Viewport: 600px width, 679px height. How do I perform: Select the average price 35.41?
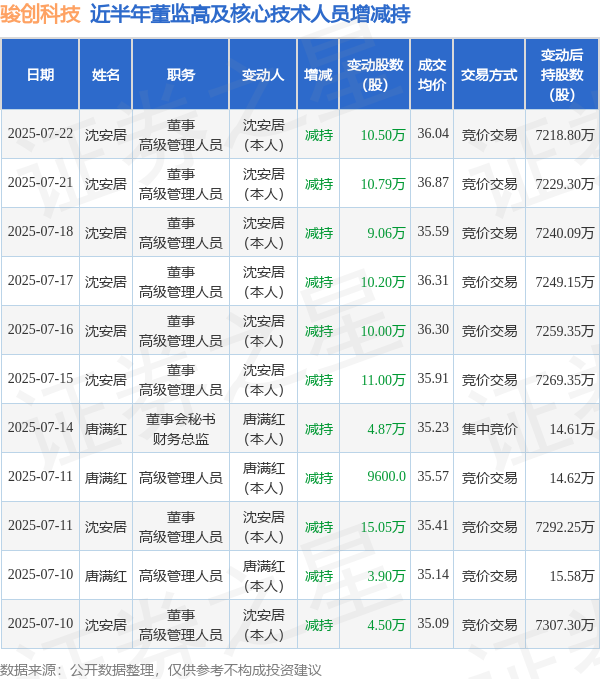(433, 525)
